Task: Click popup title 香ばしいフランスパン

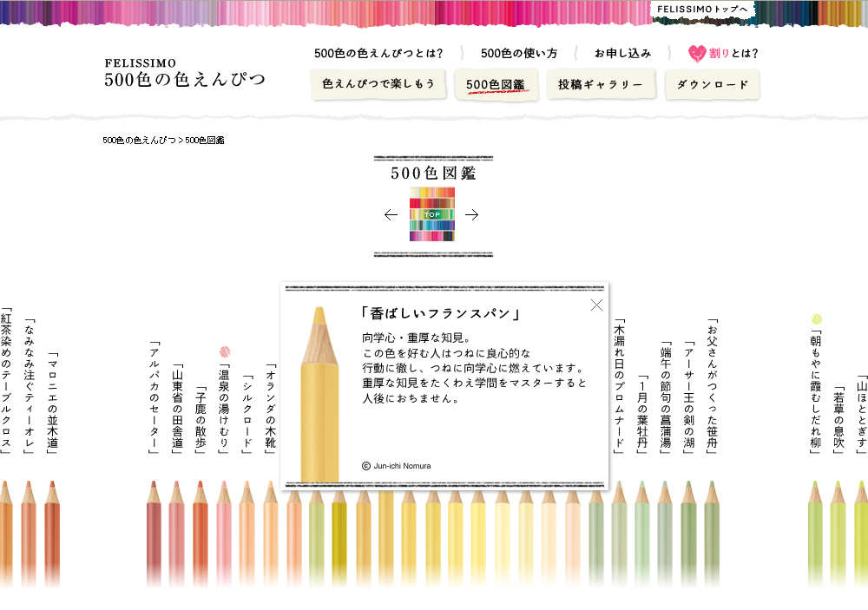Action: click(441, 313)
